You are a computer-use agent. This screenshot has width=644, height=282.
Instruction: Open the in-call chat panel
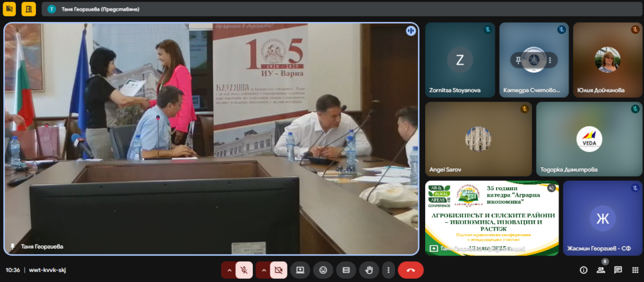click(x=618, y=270)
